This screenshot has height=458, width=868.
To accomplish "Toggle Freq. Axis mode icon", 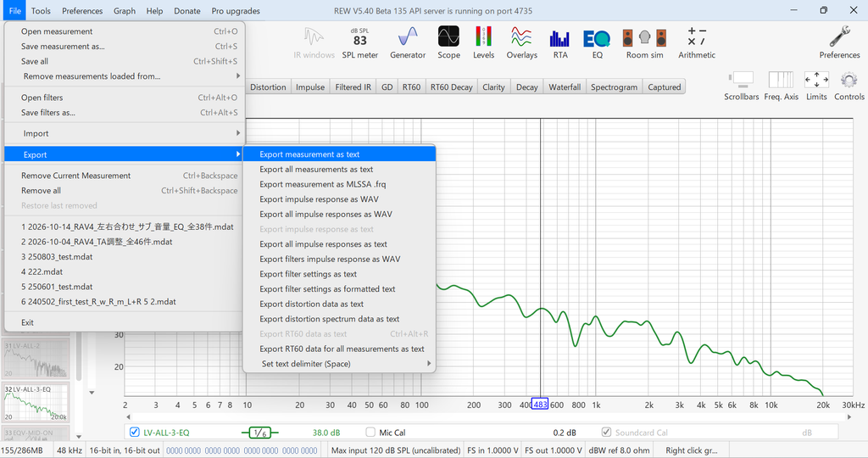I will (x=781, y=86).
